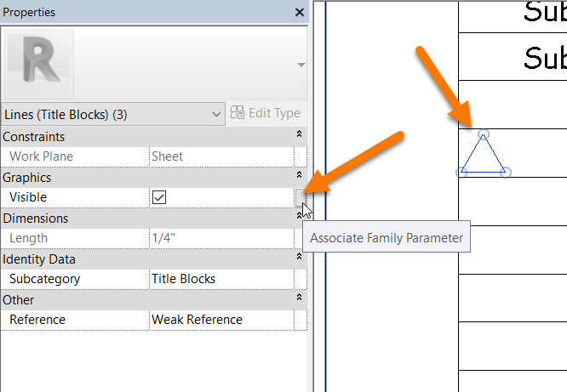Collapse the Identity Data section
This screenshot has height=392, width=567.
(x=299, y=258)
